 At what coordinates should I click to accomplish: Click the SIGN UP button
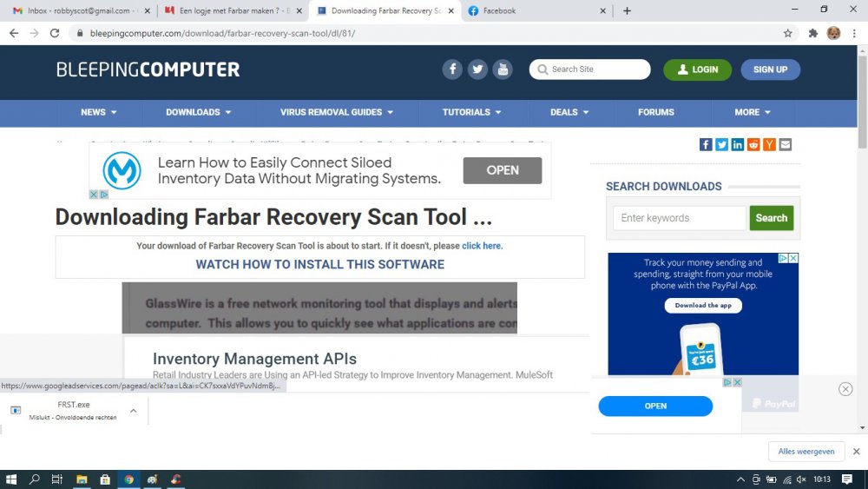pos(770,69)
